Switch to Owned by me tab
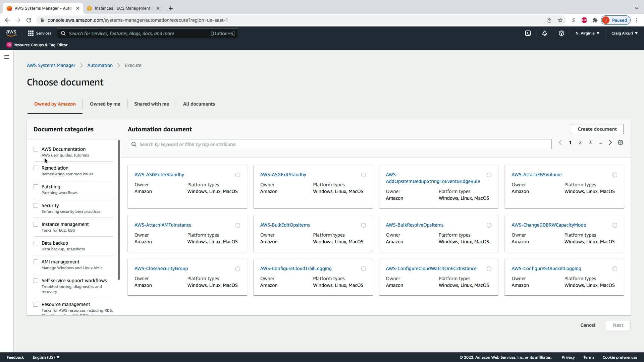 click(105, 104)
